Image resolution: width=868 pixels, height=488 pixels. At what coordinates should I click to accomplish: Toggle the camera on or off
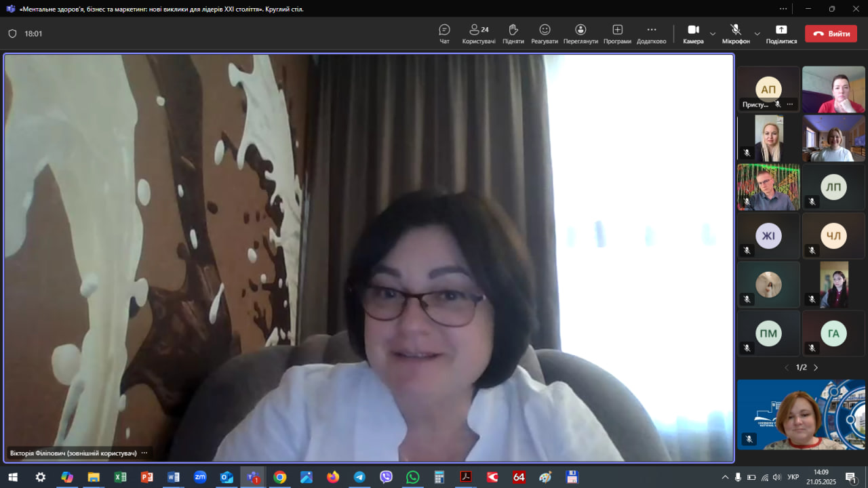[x=693, y=34]
